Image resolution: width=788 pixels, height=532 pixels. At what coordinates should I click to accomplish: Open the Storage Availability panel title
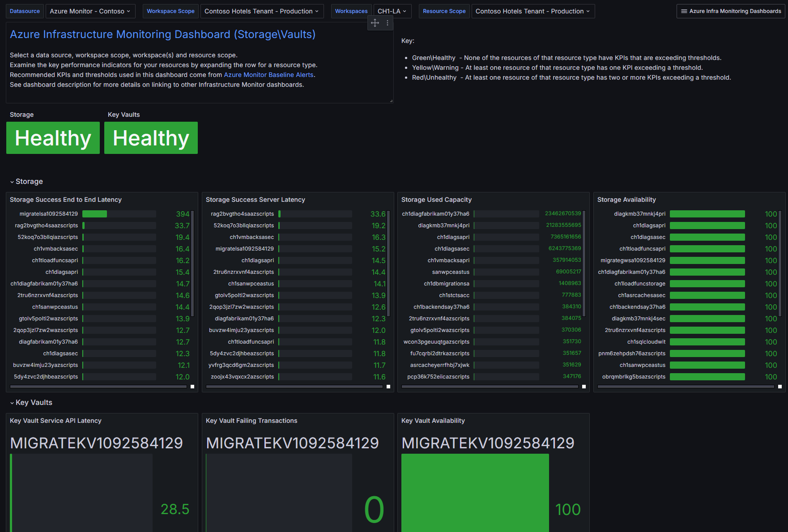tap(626, 200)
